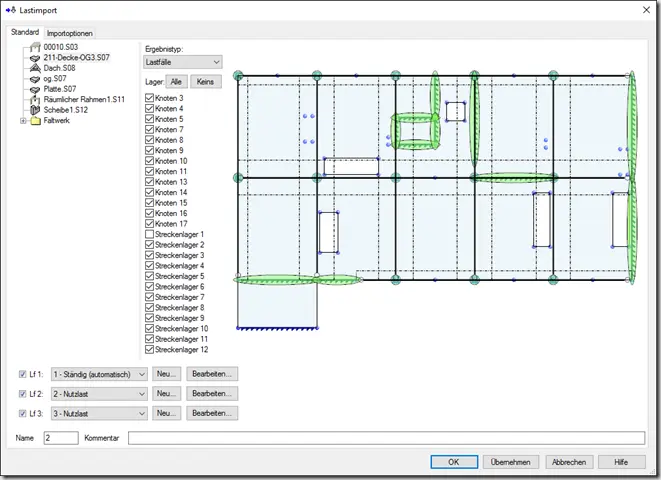Toggle the Lf 2 checkbox
Screen dimensions: 661x480
(x=23, y=394)
